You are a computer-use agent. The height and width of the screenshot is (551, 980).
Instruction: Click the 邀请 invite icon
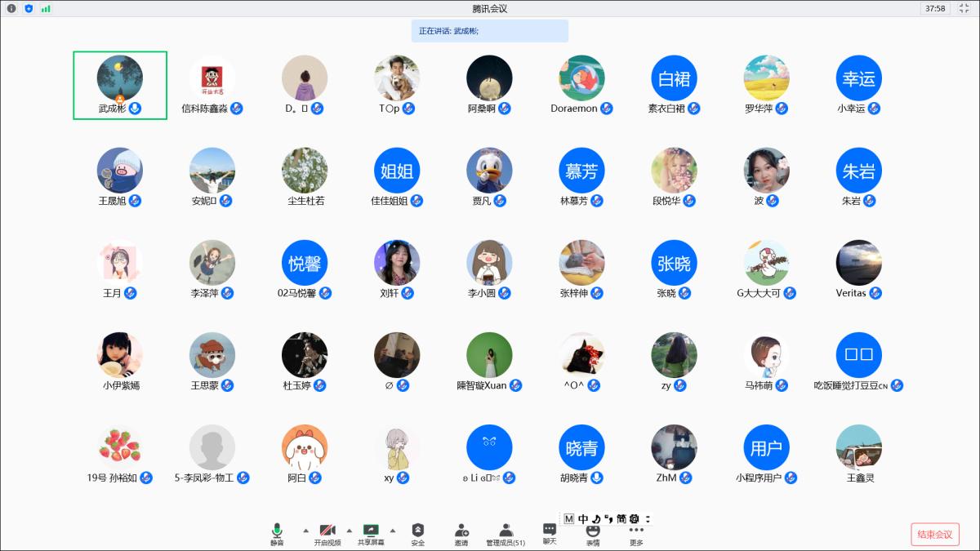(x=461, y=531)
